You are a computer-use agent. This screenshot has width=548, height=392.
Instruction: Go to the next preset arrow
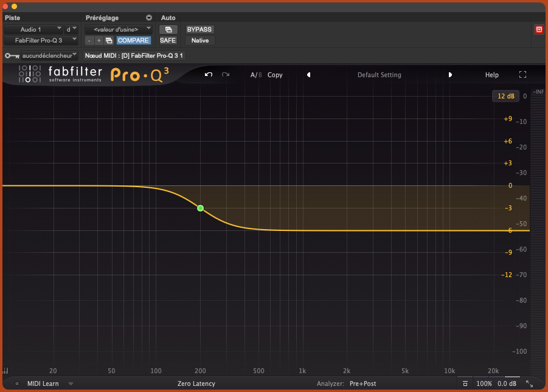coord(450,75)
